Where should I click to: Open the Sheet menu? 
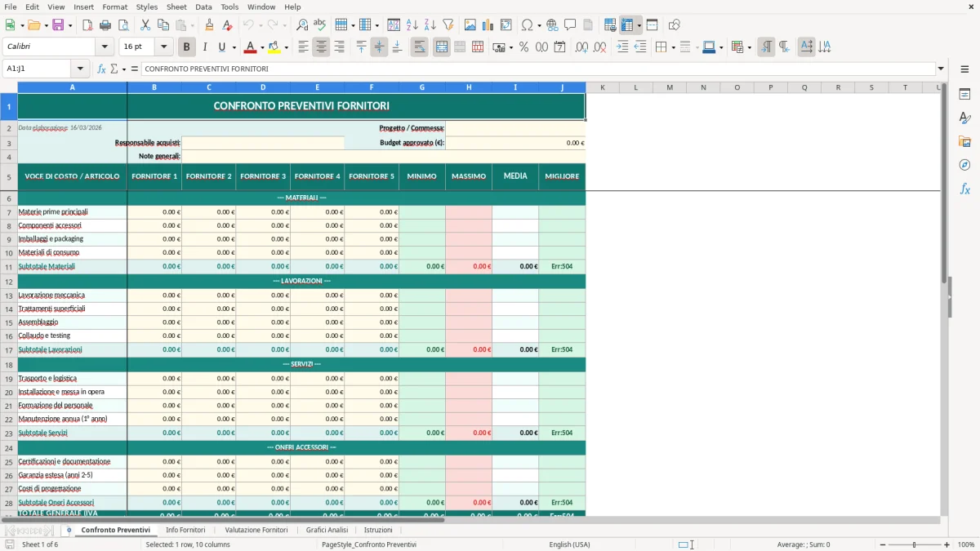(x=176, y=7)
